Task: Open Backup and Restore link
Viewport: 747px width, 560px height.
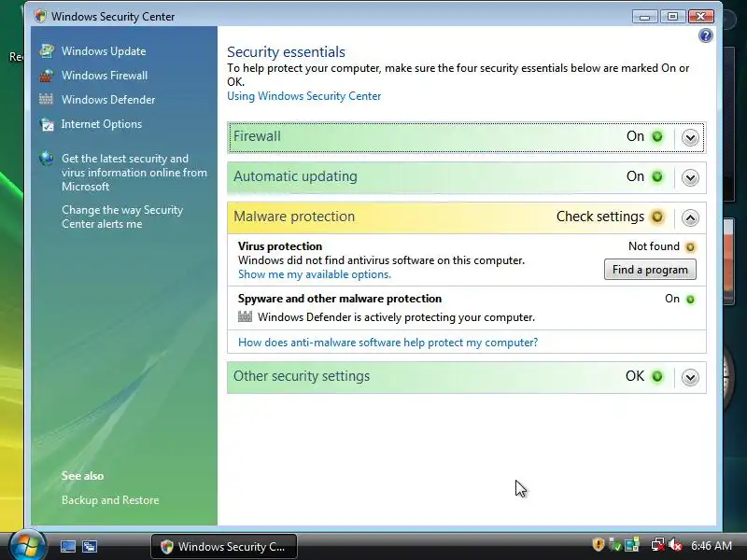Action: [110, 500]
